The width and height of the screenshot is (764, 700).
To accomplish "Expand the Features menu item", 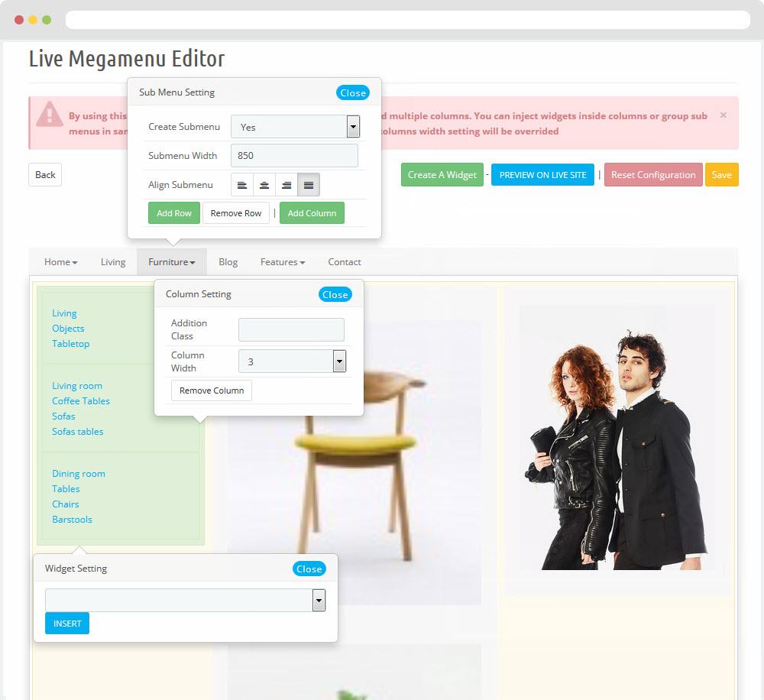I will tap(283, 262).
